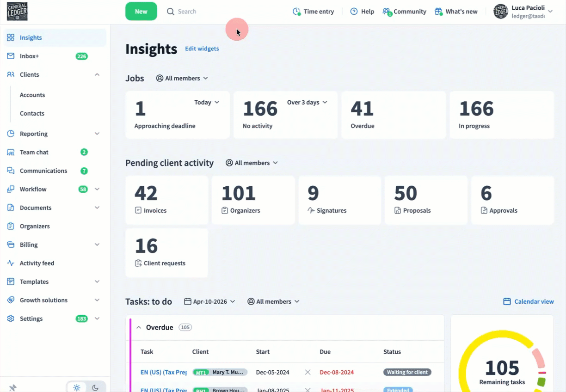
Task: Open Help via question mark icon
Action: (354, 12)
